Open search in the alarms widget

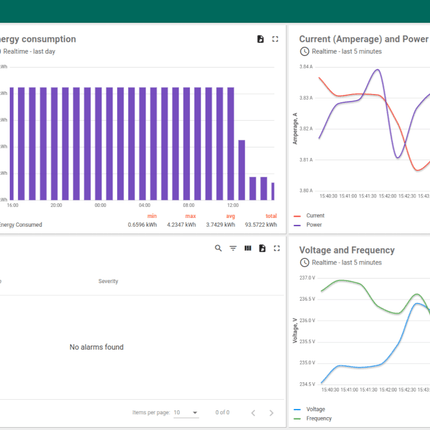click(x=218, y=248)
